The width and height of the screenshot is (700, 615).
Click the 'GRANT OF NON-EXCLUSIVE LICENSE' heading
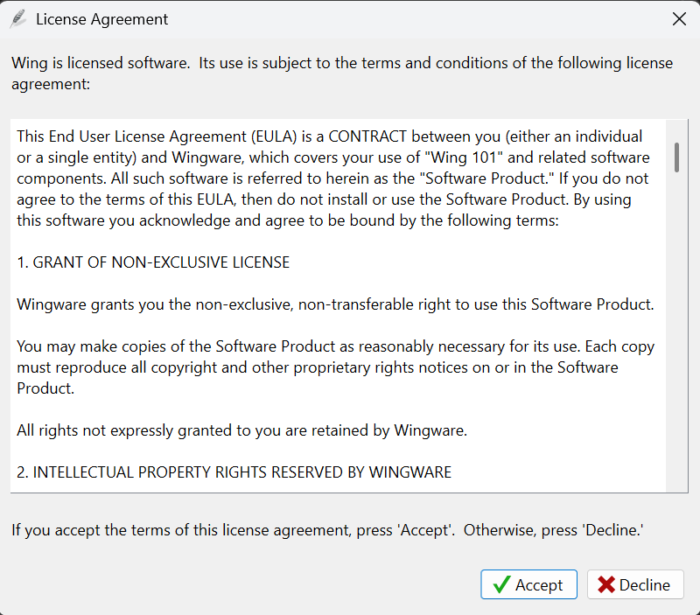click(153, 262)
